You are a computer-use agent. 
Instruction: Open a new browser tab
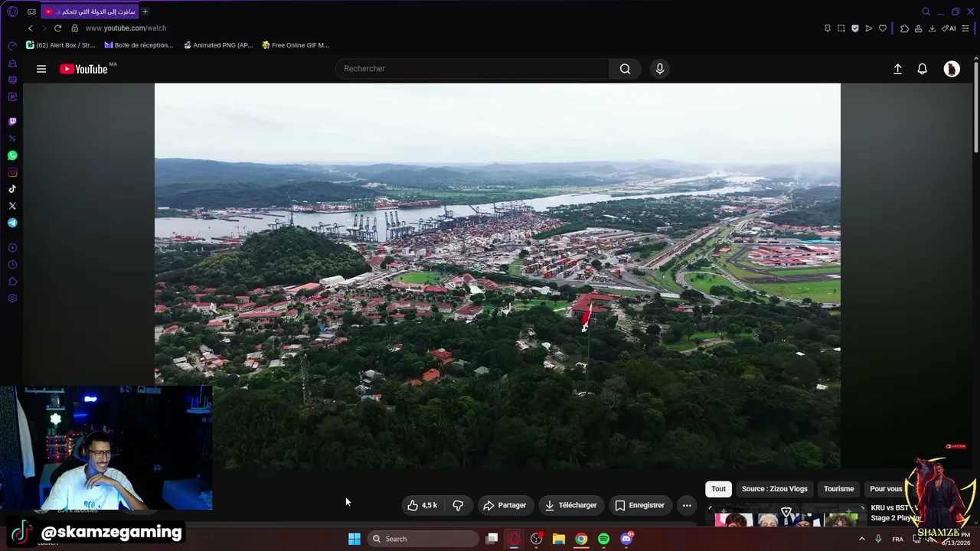(x=145, y=11)
